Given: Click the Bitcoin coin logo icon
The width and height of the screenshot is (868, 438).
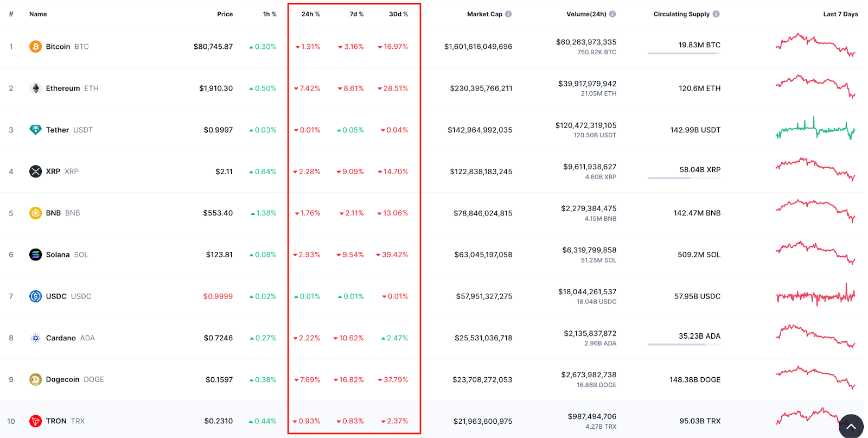Looking at the screenshot, I should click(35, 47).
